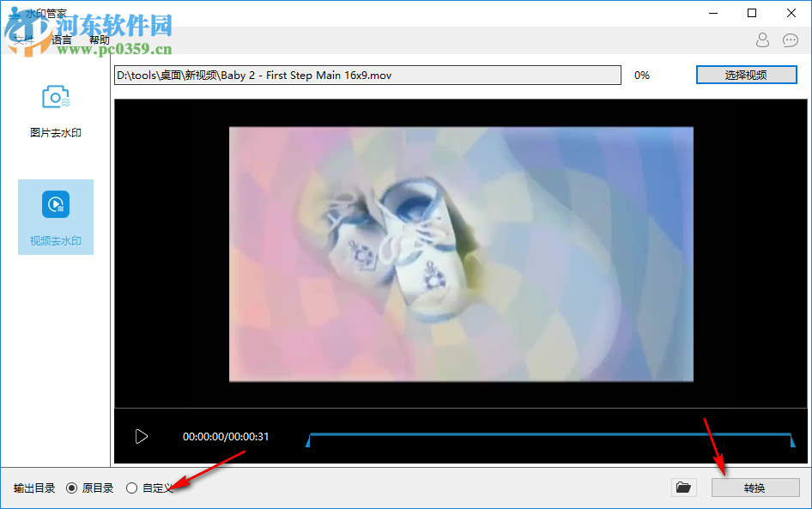Open the 帮助 menu
The width and height of the screenshot is (812, 509).
pos(100,39)
